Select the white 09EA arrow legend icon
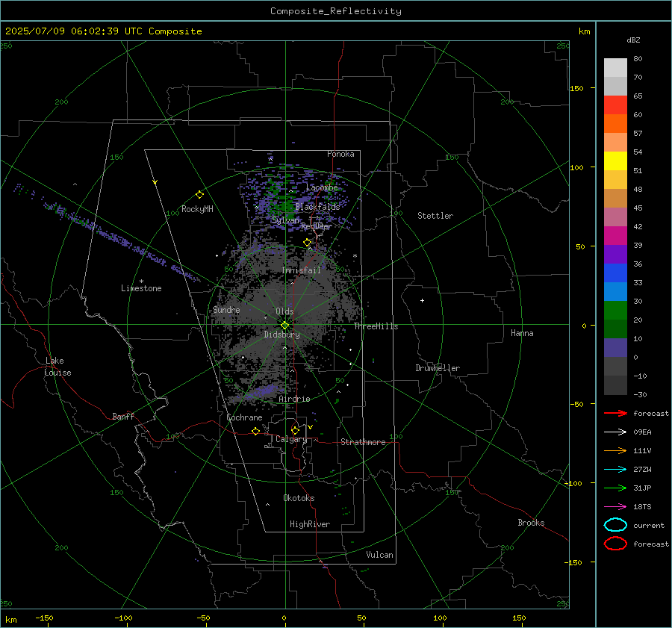 [615, 432]
